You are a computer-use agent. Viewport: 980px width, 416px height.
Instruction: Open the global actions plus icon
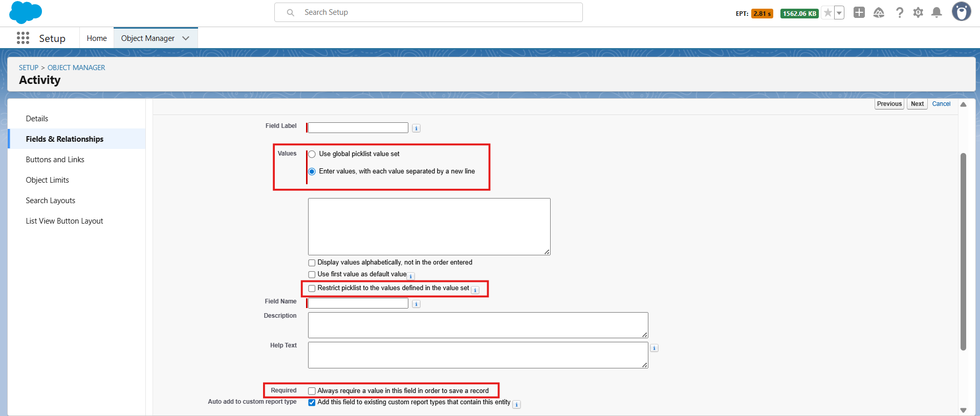tap(859, 12)
